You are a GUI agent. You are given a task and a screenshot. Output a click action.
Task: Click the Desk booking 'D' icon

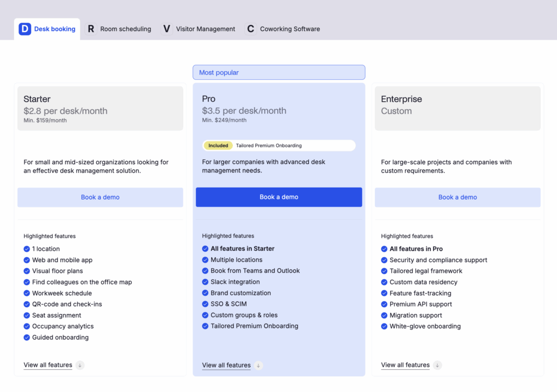(x=25, y=29)
